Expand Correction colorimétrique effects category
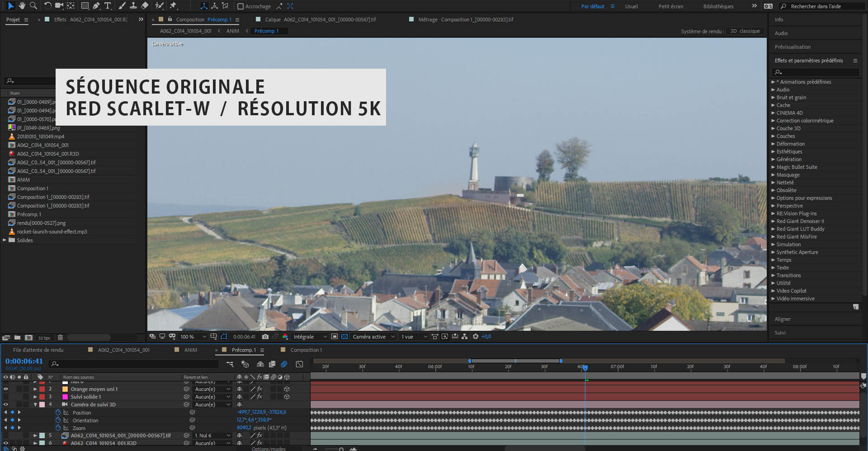868x451 pixels. 773,121
